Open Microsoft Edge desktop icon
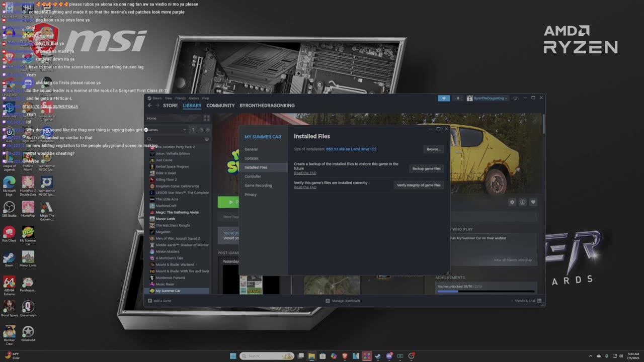 pos(9,186)
